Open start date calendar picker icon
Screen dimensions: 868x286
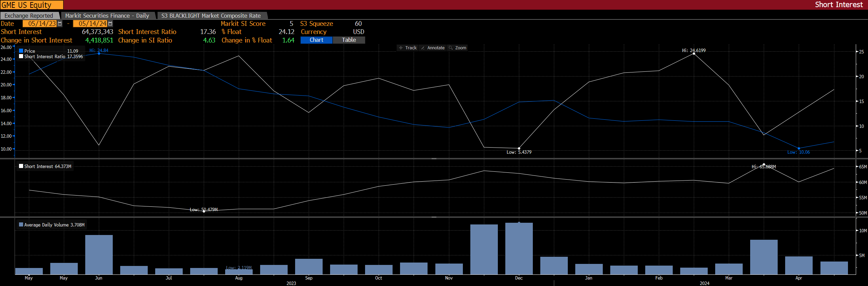click(x=60, y=23)
